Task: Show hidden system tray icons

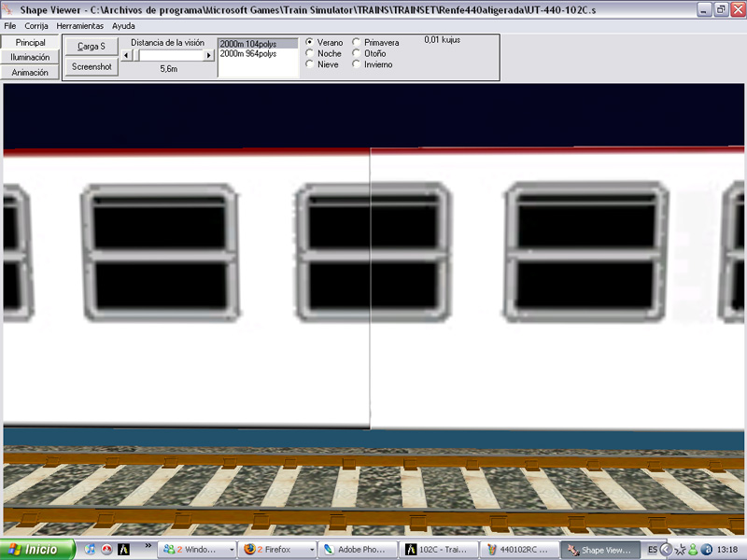Action: coord(666,550)
